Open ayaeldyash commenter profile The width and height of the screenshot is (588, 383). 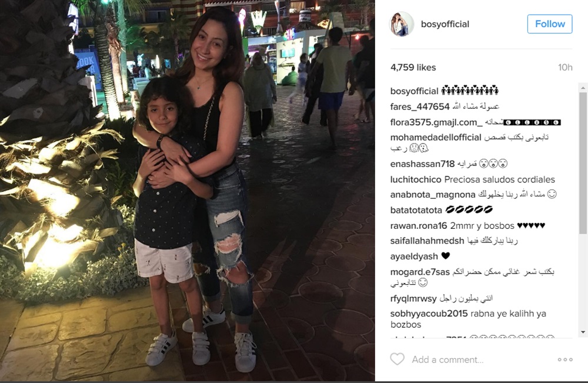414,257
